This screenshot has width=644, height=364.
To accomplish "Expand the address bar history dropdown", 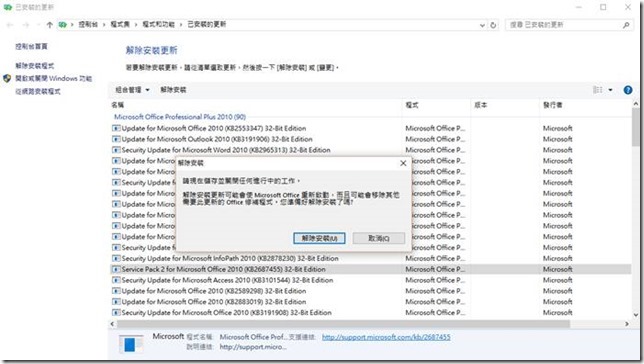I will click(x=482, y=25).
